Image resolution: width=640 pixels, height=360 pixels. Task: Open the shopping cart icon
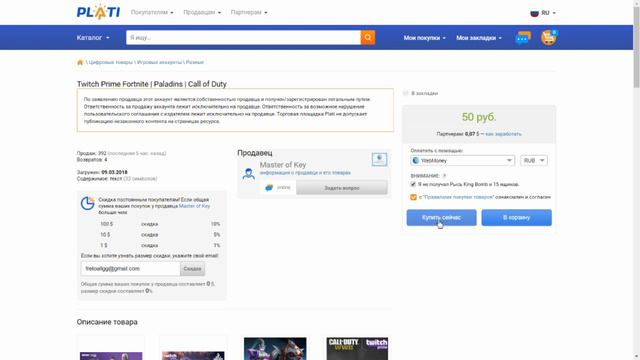[549, 38]
